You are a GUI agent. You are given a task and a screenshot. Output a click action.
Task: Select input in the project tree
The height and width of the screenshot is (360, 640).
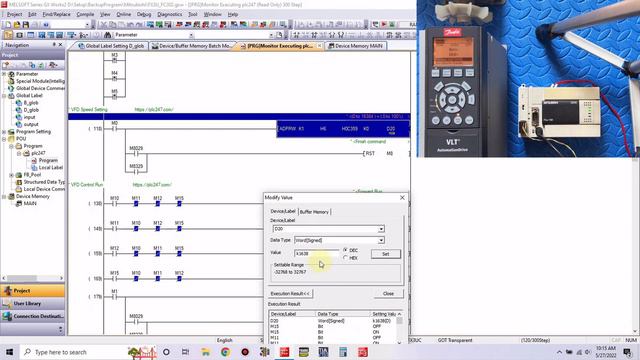point(29,117)
